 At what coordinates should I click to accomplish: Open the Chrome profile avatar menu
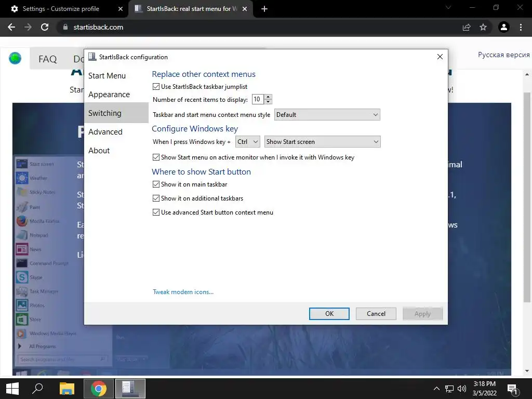504,27
